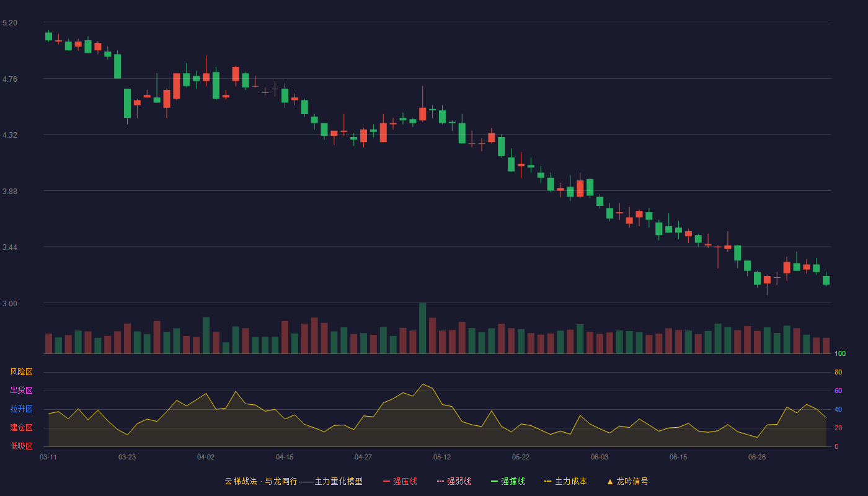Click the 5.20 price axis label
This screenshot has height=496, width=868.
[x=10, y=23]
